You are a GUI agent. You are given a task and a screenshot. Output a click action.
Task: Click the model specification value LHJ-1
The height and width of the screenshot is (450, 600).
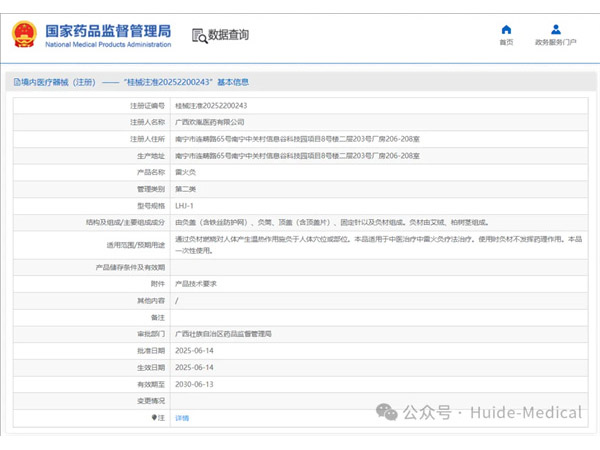185,205
